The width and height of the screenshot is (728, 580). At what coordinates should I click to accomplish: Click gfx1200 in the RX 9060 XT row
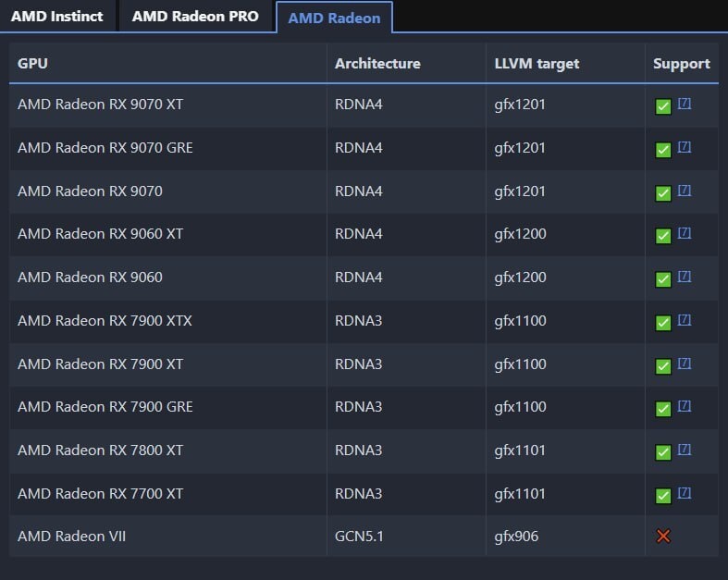521,235
